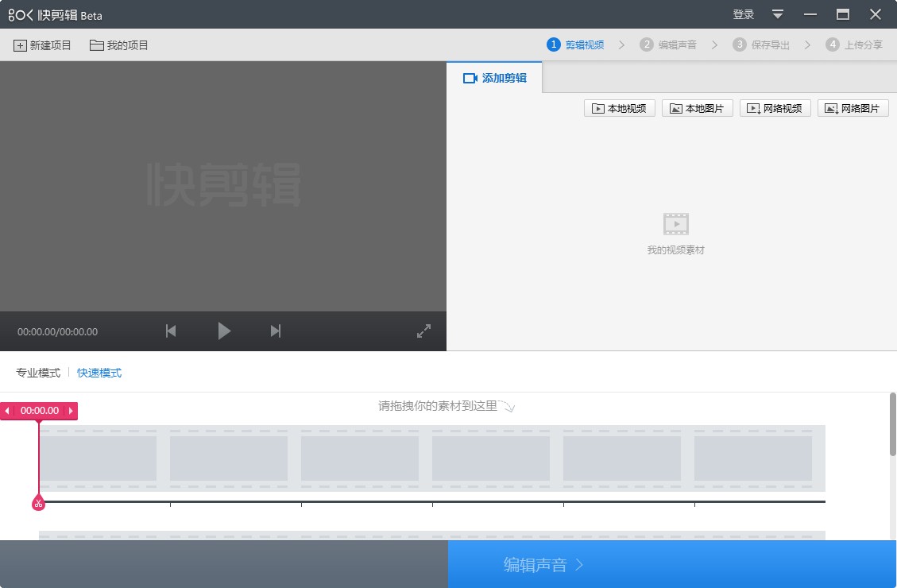Step timeline time forward with right arrow
Screen dimensions: 897x588
(x=71, y=411)
